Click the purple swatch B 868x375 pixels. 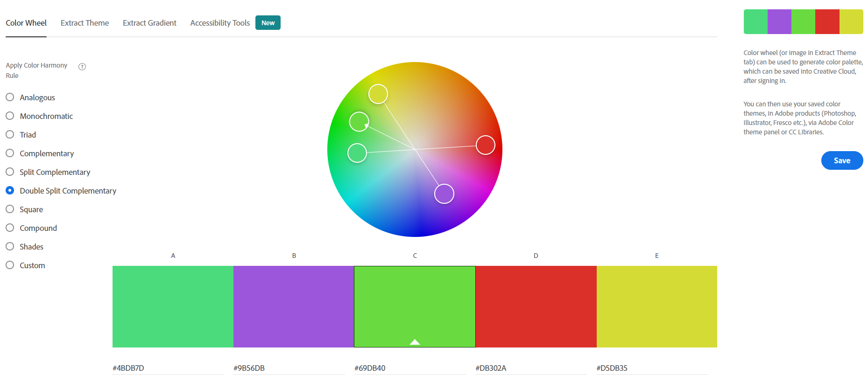[294, 306]
